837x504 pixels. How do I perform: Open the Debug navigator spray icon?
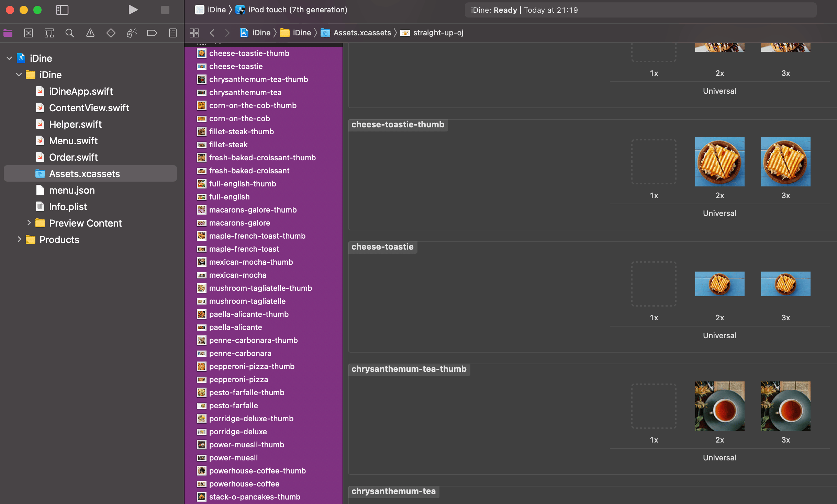click(x=131, y=33)
